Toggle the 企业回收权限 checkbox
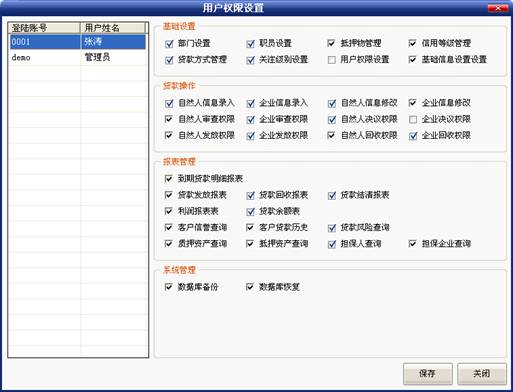The width and height of the screenshot is (513, 392). click(x=413, y=136)
